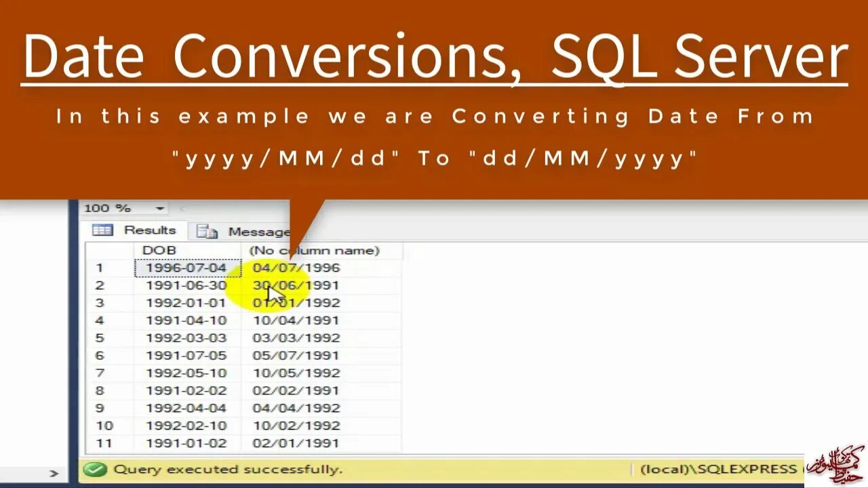Select converted date cell 02/02/1991
The height and width of the screenshot is (488, 868).
pyautogui.click(x=321, y=391)
